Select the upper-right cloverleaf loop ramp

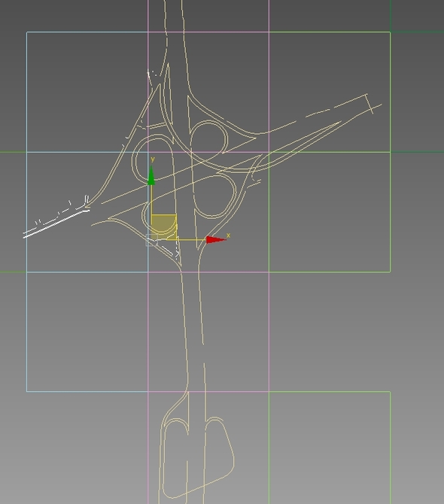pyautogui.click(x=210, y=139)
